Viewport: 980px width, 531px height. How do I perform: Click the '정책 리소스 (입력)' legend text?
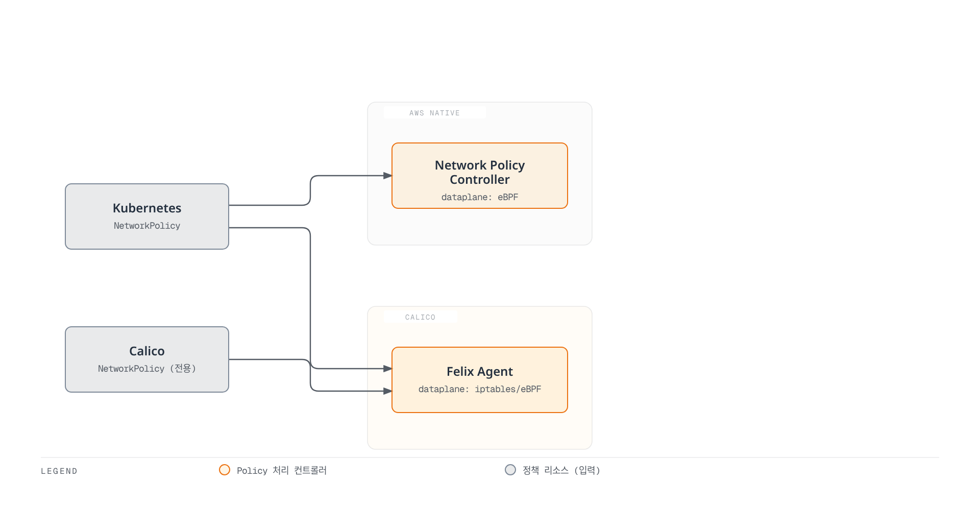[561, 470]
